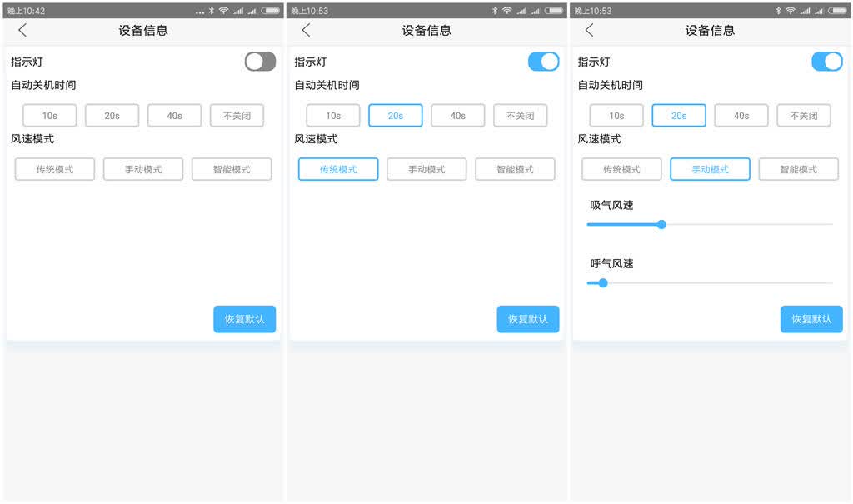
Task: Tap WiFi icon in middle status bar
Action: 507,10
